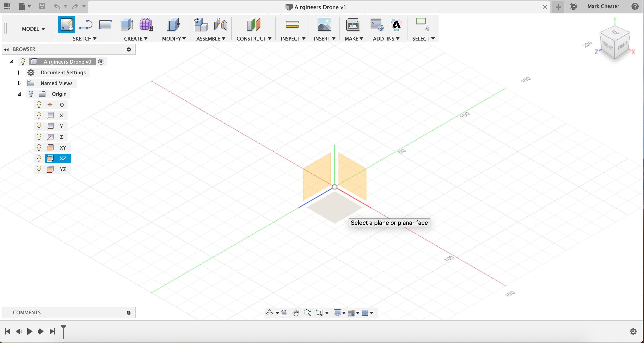Screen dimensions: 644x343
Task: Select the XZ plane tree item
Action: (63, 158)
